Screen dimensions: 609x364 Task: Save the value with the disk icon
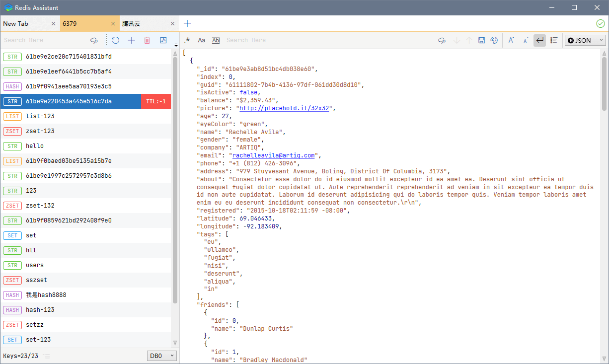click(x=481, y=40)
